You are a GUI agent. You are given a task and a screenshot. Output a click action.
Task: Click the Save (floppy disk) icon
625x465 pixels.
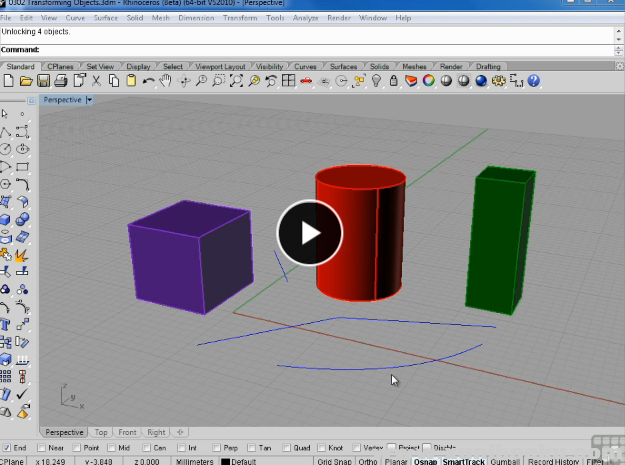pos(44,80)
